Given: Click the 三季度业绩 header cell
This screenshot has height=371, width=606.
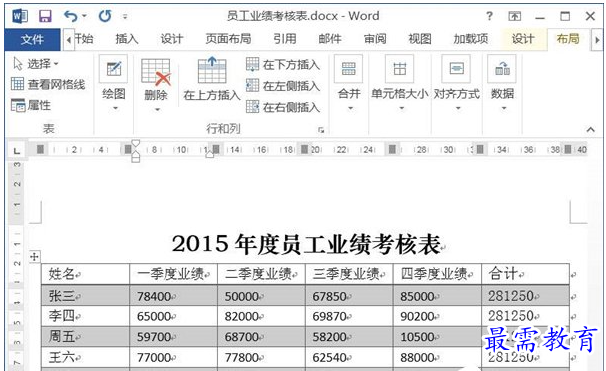Looking at the screenshot, I should (x=349, y=274).
